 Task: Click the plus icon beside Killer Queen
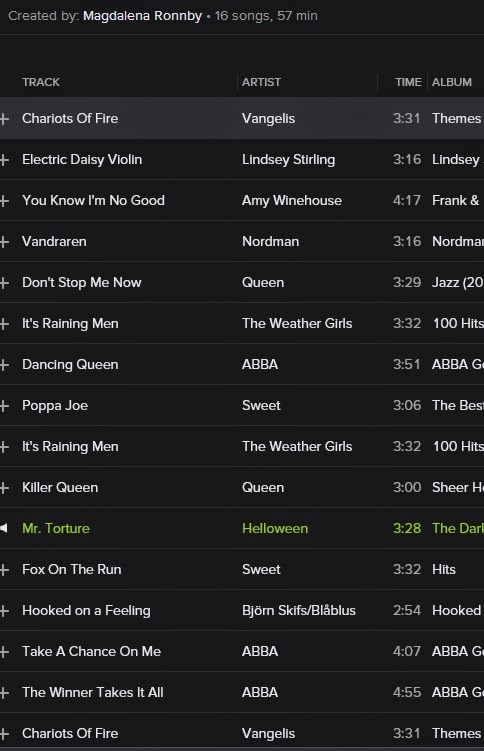4,488
